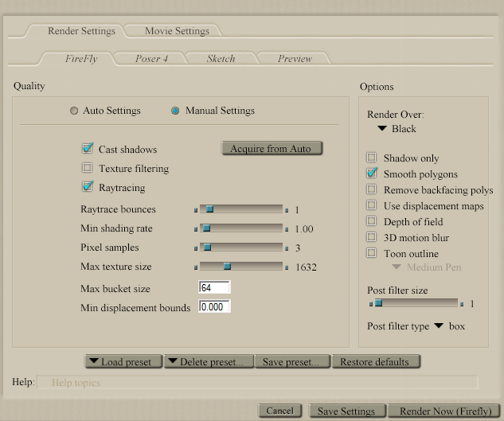Click the Max texture size slider handle

[227, 266]
